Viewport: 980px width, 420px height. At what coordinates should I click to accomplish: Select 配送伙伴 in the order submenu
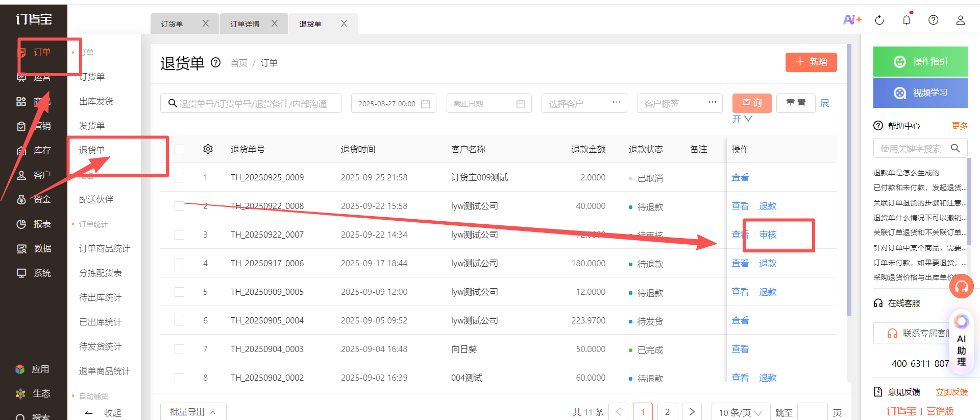(96, 199)
